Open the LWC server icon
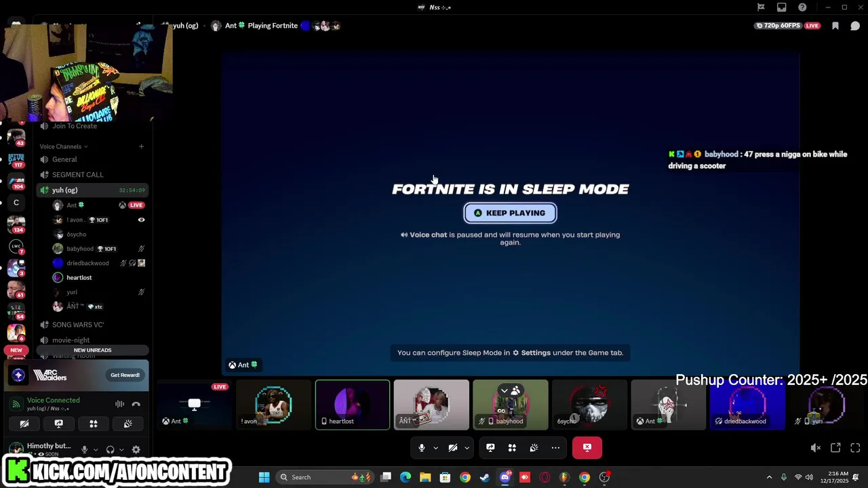The height and width of the screenshot is (488, 868). tap(16, 246)
